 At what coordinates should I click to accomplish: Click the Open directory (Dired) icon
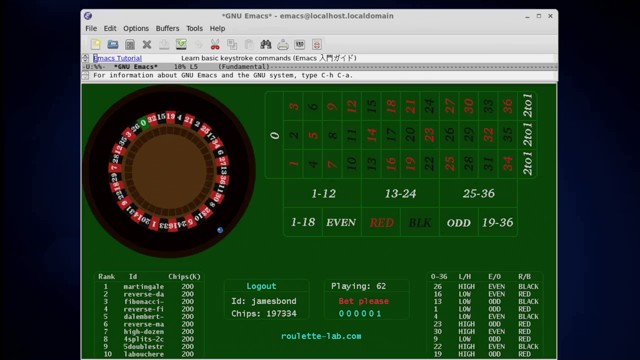[x=130, y=44]
